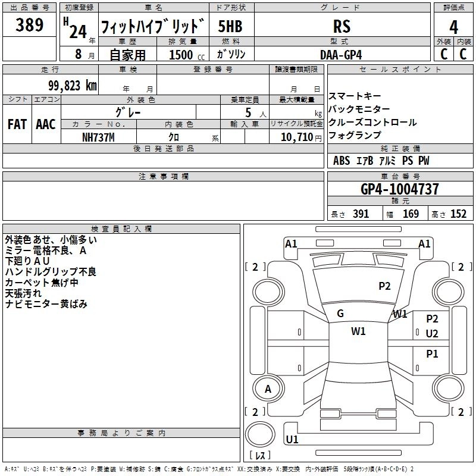Click the RS grade field
The height and width of the screenshot is (476, 476).
tap(342, 26)
